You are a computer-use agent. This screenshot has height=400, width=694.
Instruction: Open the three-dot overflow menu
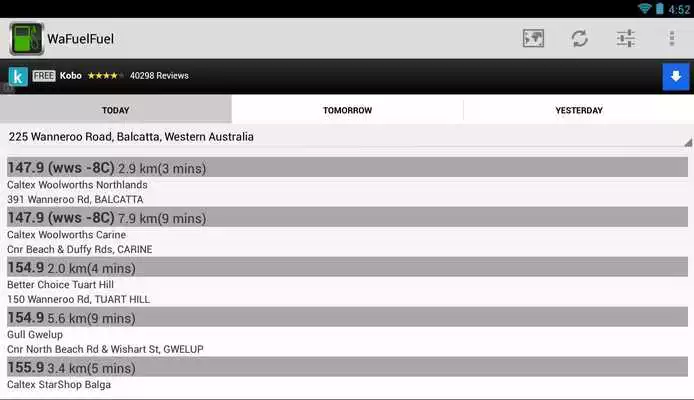672,38
